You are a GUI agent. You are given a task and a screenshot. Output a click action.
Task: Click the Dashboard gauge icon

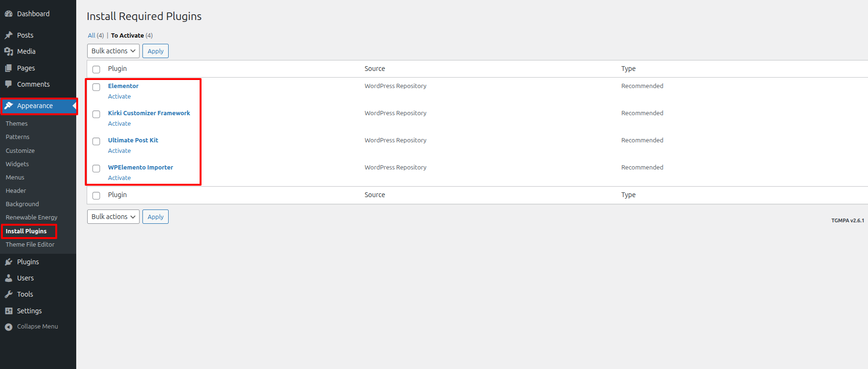(9, 14)
